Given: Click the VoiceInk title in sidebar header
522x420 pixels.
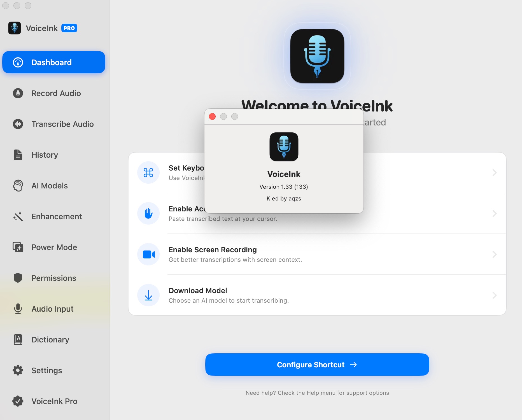Looking at the screenshot, I should [x=42, y=28].
